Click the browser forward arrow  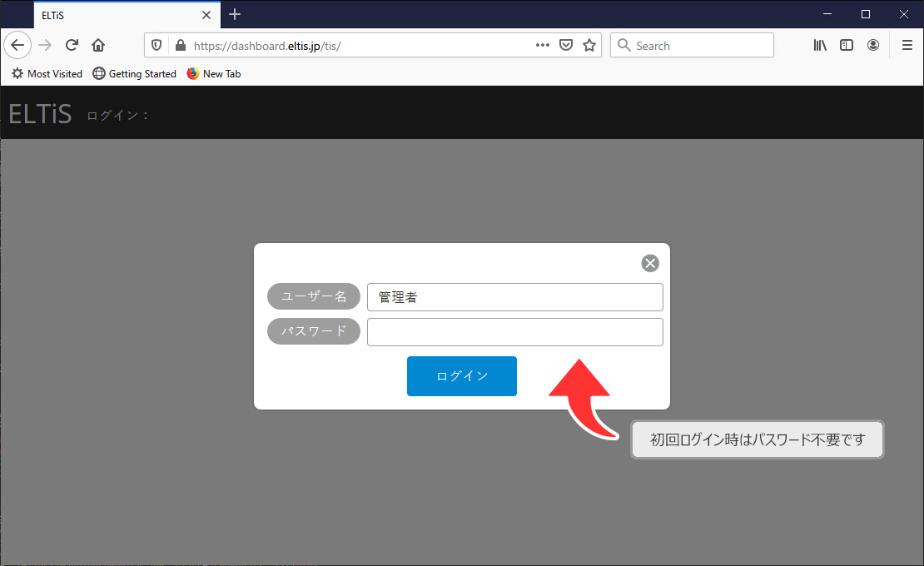pyautogui.click(x=46, y=45)
